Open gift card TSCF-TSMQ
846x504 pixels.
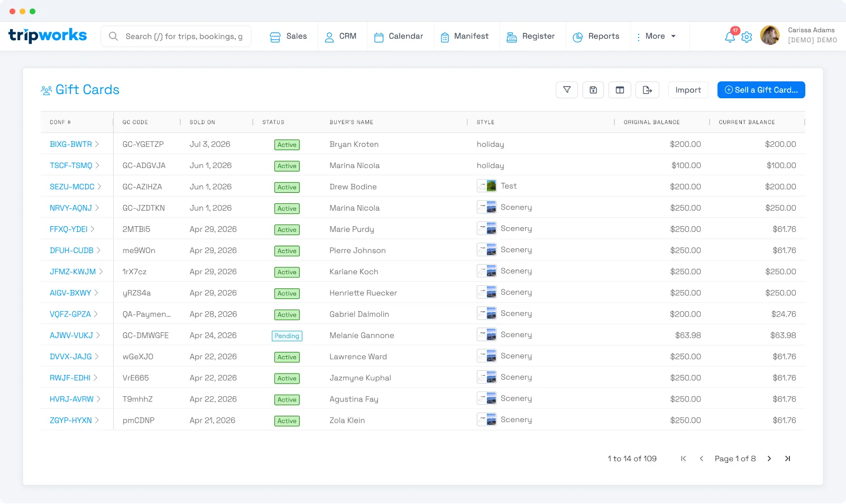pos(71,165)
